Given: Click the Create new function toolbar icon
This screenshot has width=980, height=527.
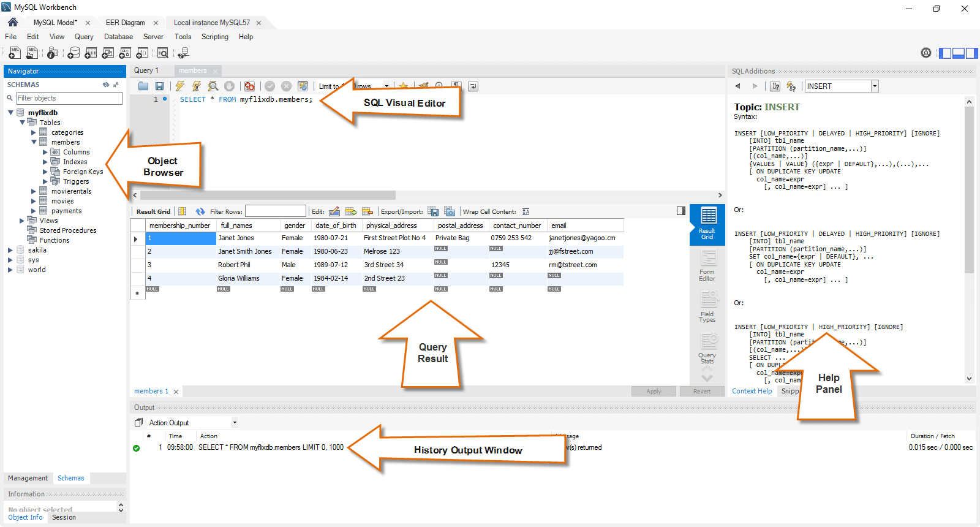Looking at the screenshot, I should coord(142,53).
